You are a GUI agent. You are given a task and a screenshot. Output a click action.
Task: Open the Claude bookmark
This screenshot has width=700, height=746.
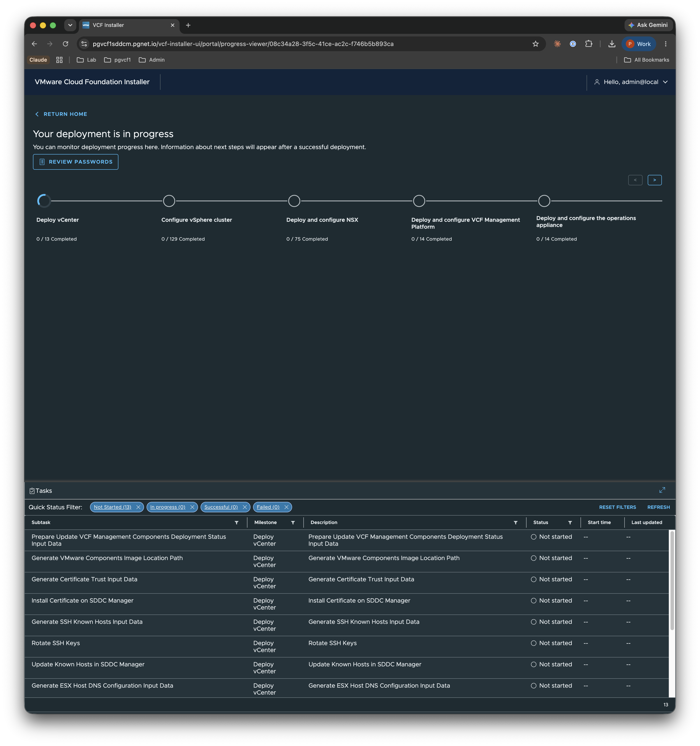(38, 60)
